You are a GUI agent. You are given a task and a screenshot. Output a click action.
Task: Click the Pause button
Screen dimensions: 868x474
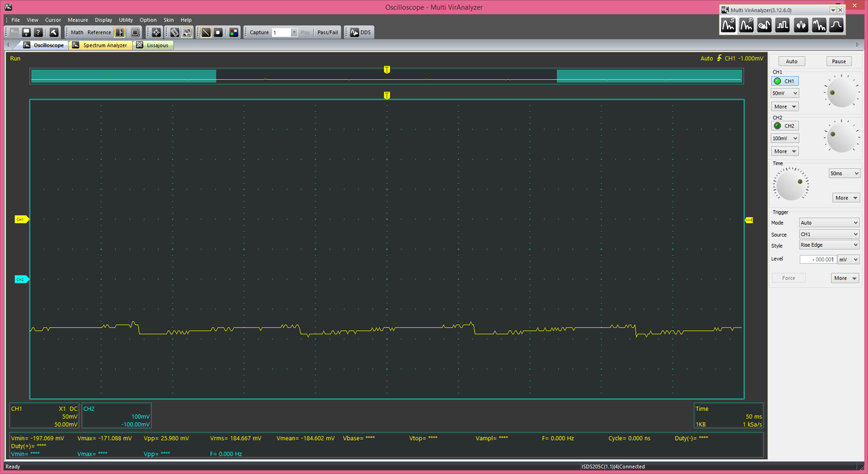[x=839, y=61]
